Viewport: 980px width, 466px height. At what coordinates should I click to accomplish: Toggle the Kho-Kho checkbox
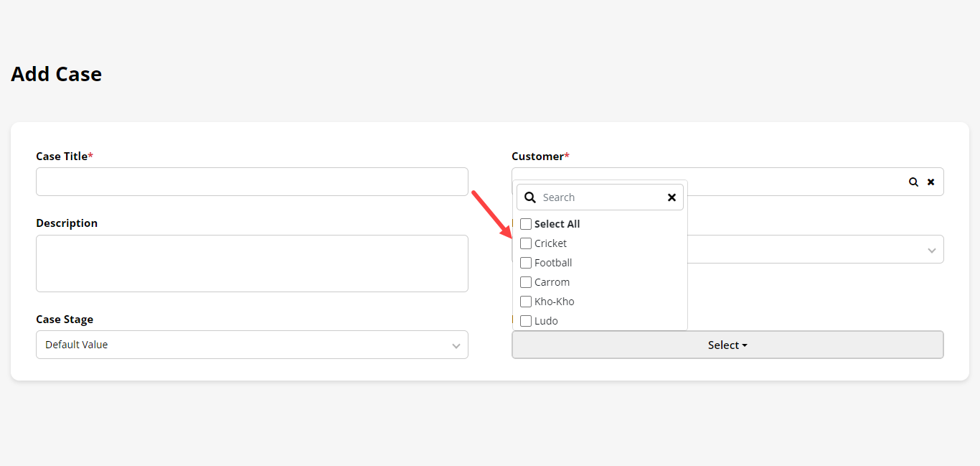pos(526,302)
